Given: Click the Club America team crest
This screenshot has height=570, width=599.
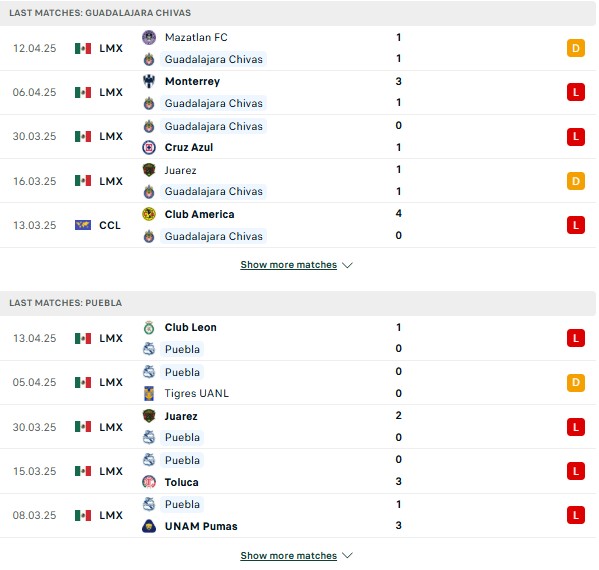Looking at the screenshot, I should click(x=149, y=214).
